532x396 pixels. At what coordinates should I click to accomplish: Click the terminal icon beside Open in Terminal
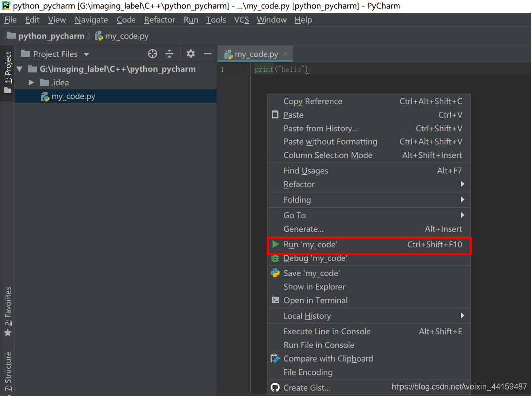275,300
